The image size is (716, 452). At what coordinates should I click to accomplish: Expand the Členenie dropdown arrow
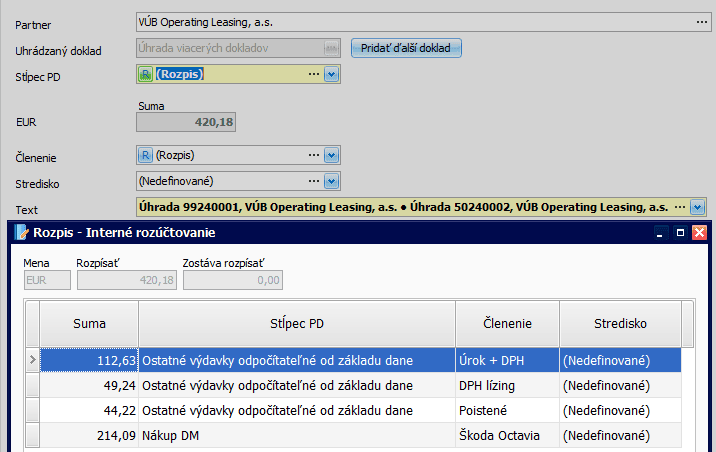[x=332, y=155]
